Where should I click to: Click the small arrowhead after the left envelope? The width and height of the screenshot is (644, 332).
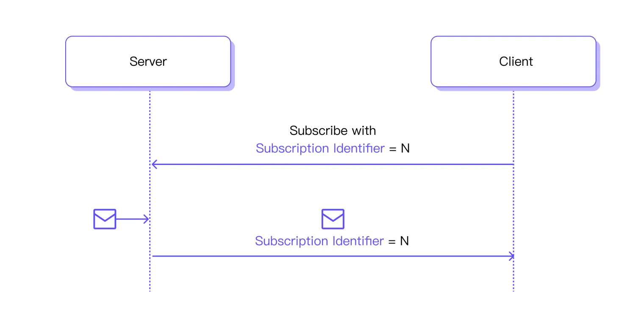[146, 219]
